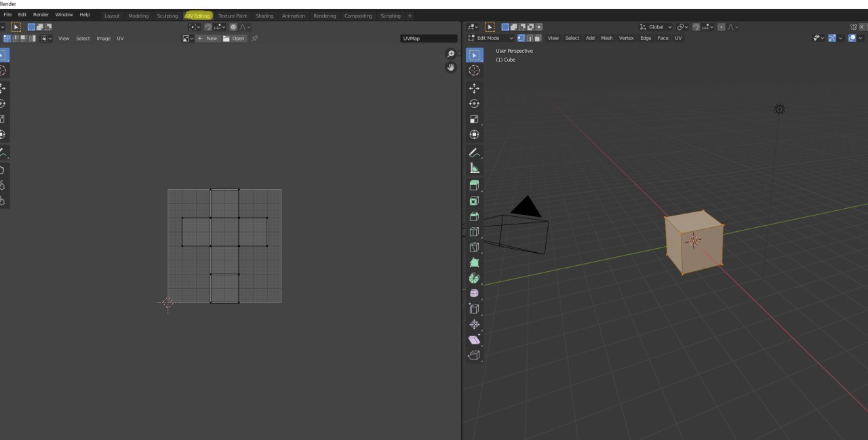Pick the Loop Cut tool

click(474, 232)
